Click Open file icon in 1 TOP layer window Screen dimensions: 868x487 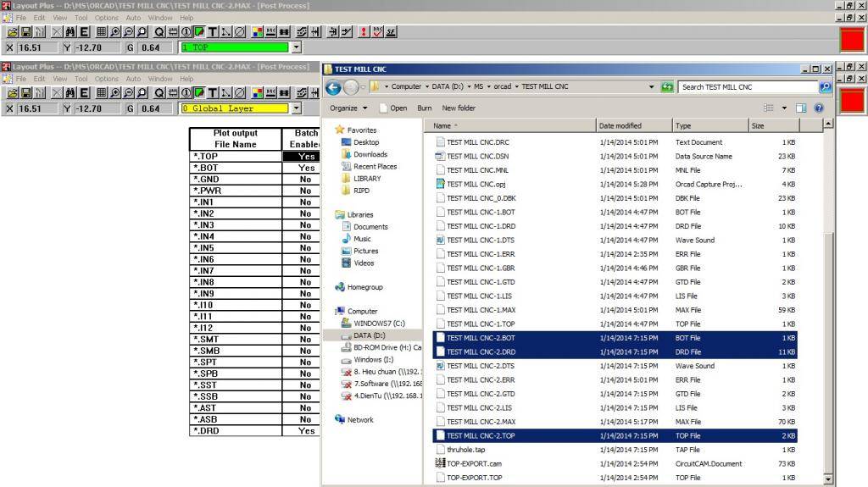coord(12,32)
